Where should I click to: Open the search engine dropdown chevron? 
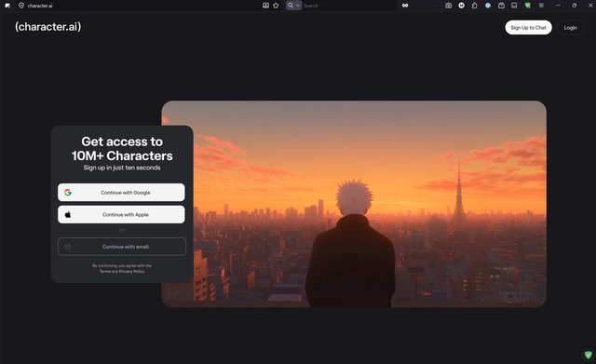298,6
